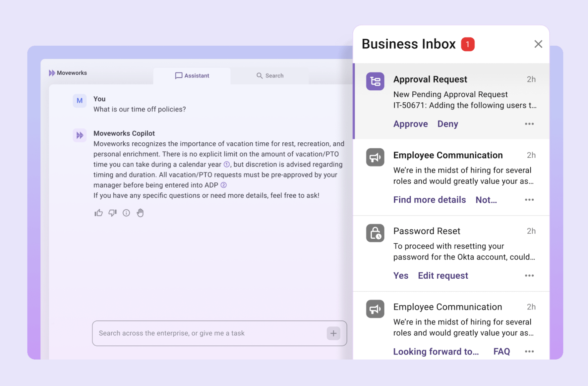Open the overflow menu on Password Reset
This screenshot has height=386, width=588.
529,275
